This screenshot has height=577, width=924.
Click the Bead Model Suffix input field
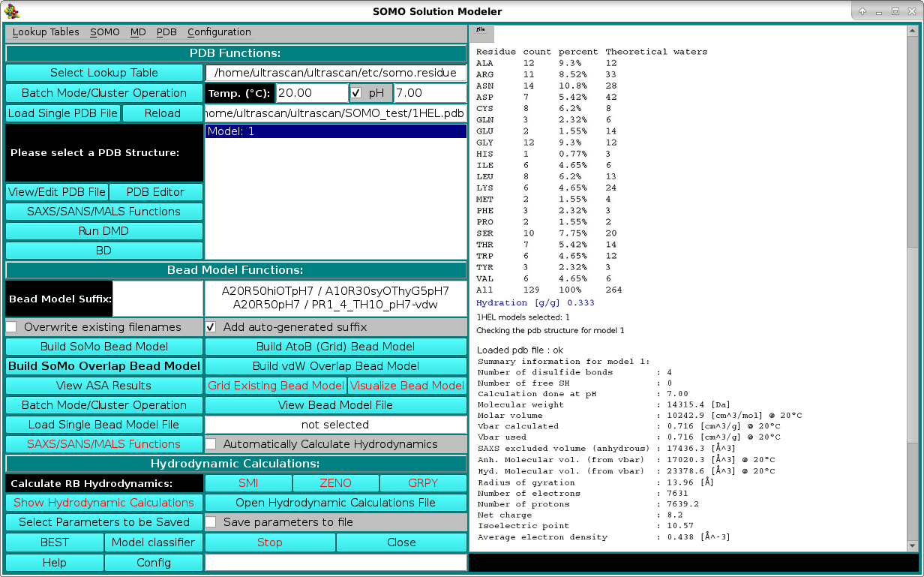(x=157, y=299)
